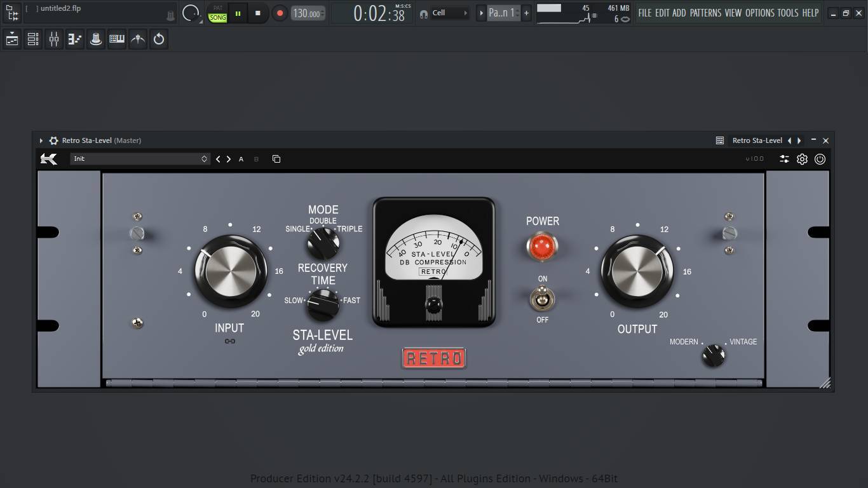Open the OPTIONS menu

(760, 13)
